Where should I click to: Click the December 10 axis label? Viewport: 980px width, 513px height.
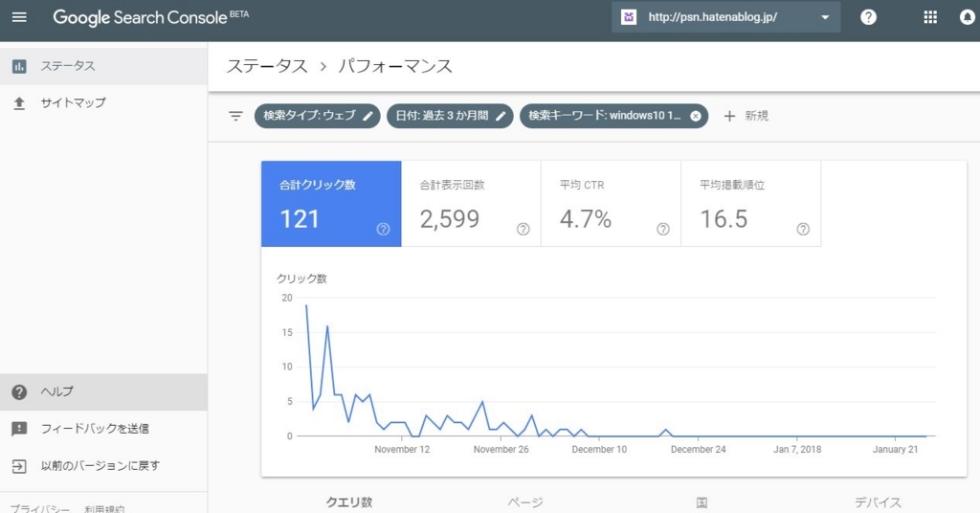599,449
